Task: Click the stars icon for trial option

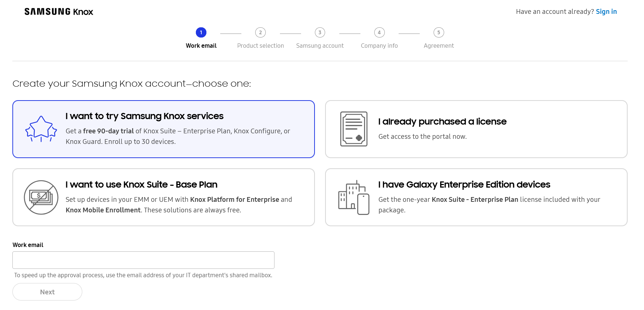Action: (x=41, y=129)
